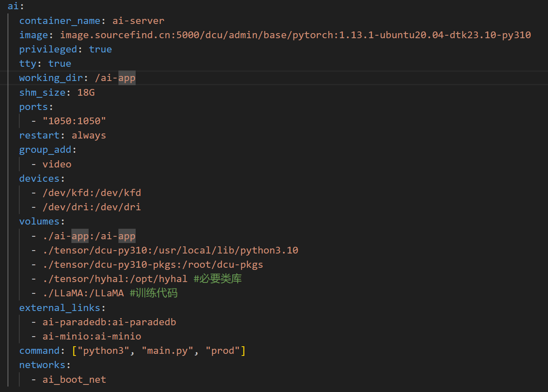Select the command key
This screenshot has height=392, width=548.
pyautogui.click(x=39, y=350)
